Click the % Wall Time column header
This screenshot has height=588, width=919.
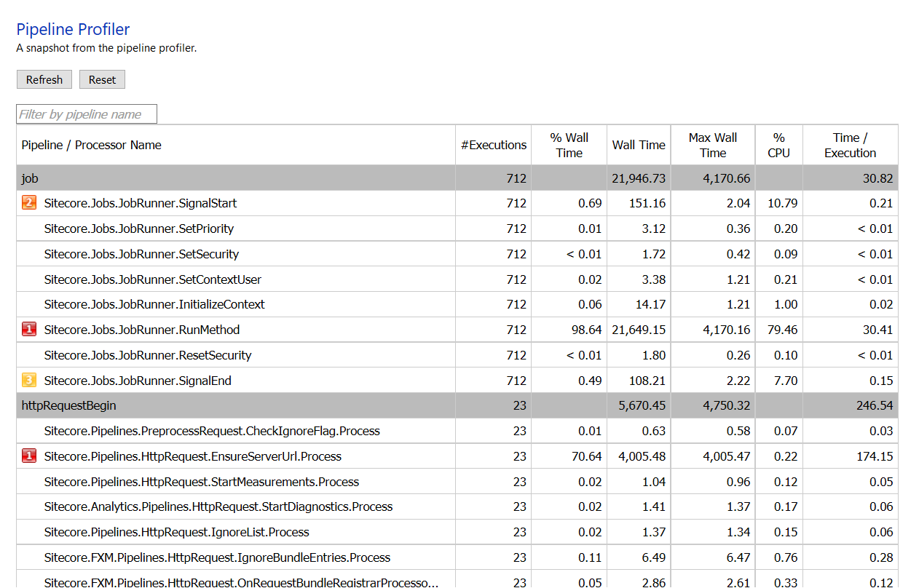(x=569, y=145)
